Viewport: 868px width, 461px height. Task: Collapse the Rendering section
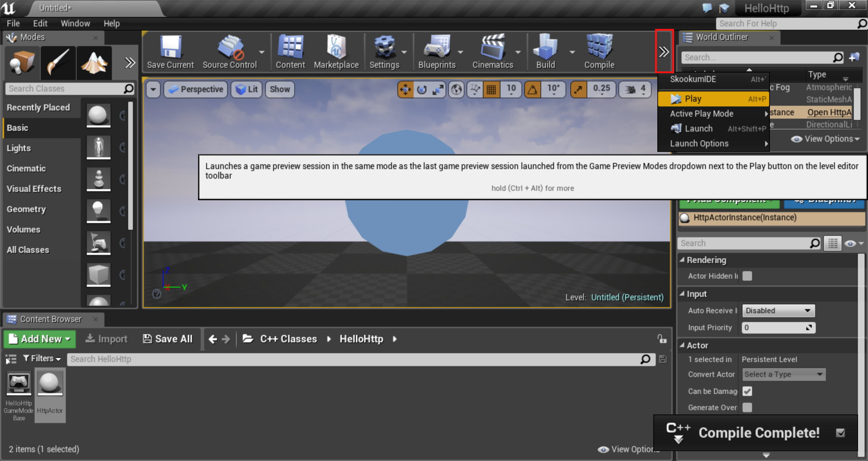(x=682, y=260)
